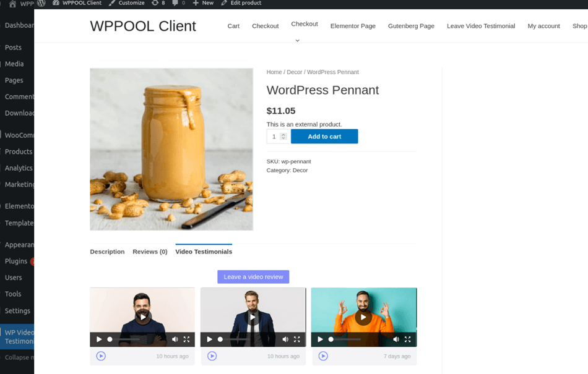Enter fullscreen on third testimonial video
This screenshot has height=374, width=588.
pos(408,339)
